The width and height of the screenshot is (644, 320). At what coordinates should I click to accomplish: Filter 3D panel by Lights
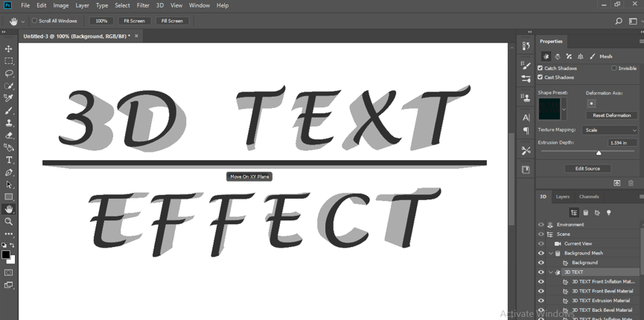click(609, 212)
